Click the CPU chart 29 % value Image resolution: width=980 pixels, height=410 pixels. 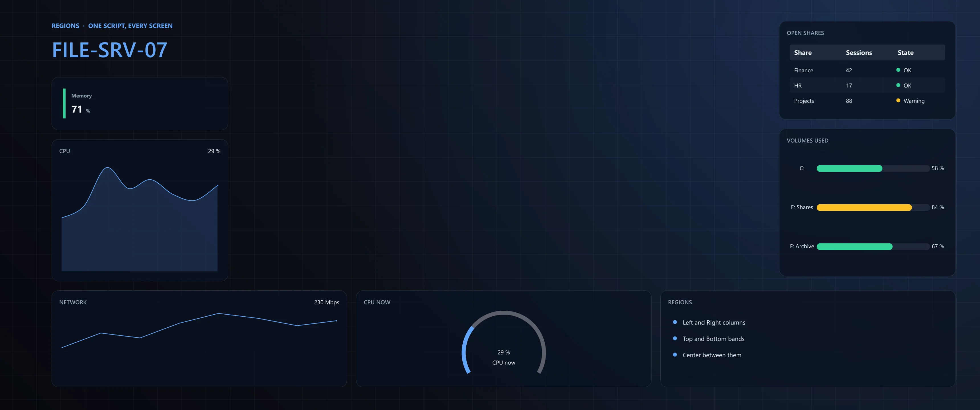click(x=214, y=151)
